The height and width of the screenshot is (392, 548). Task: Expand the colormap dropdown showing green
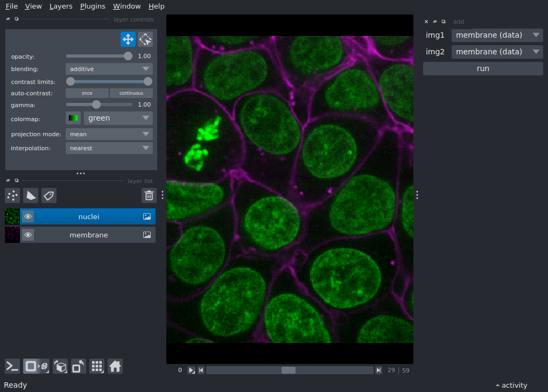pyautogui.click(x=118, y=118)
